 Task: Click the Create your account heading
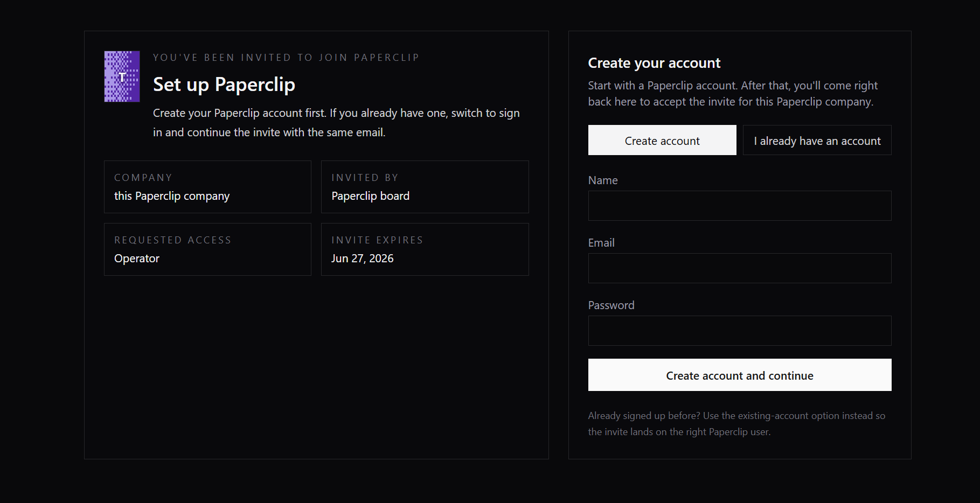pyautogui.click(x=654, y=63)
